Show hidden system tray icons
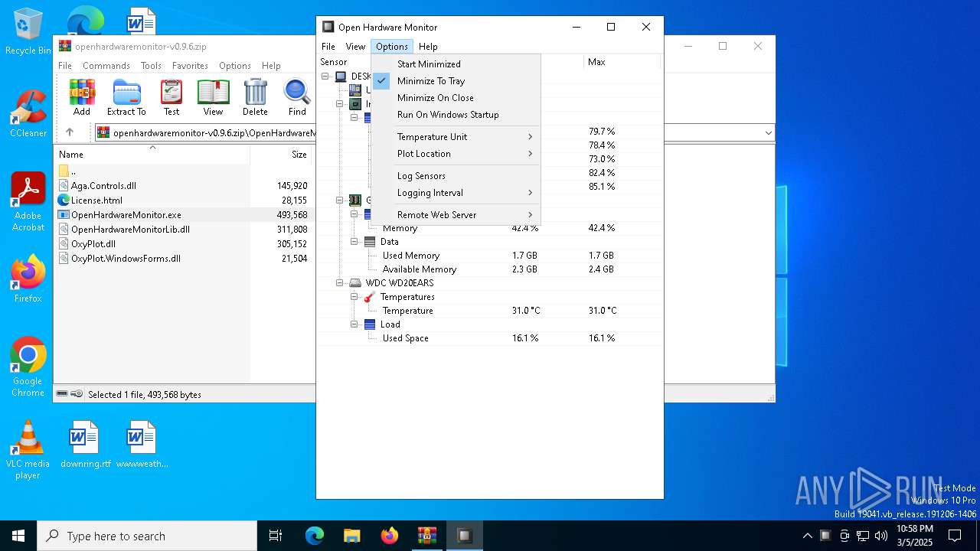This screenshot has height=551, width=980. [807, 536]
